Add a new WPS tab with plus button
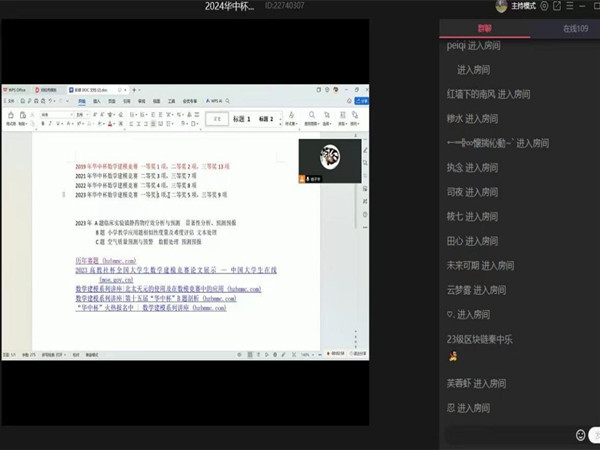The height and width of the screenshot is (450, 600). (134, 90)
